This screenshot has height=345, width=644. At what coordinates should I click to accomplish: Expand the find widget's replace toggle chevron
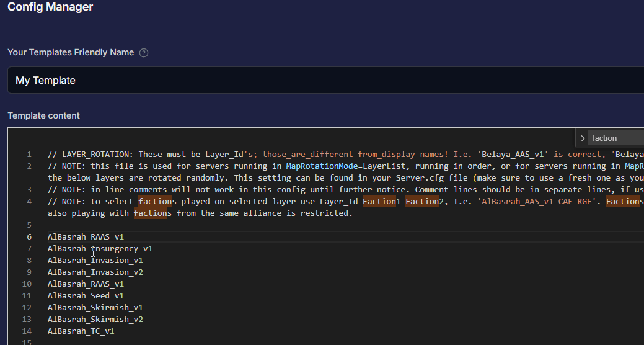[583, 138]
